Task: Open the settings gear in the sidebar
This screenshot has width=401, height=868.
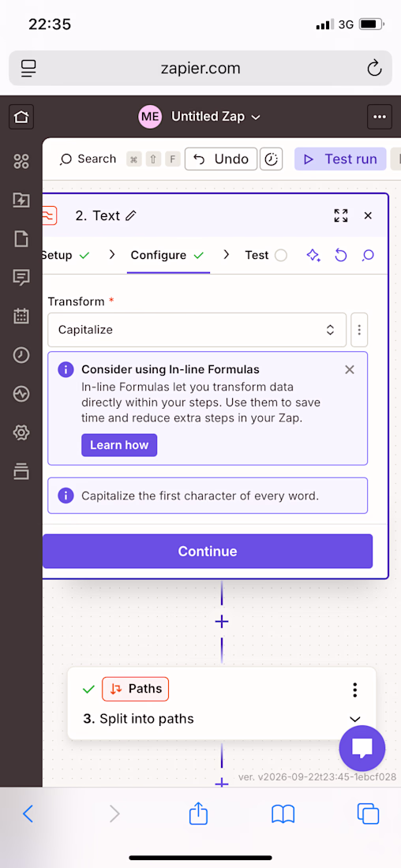Action: click(x=21, y=432)
